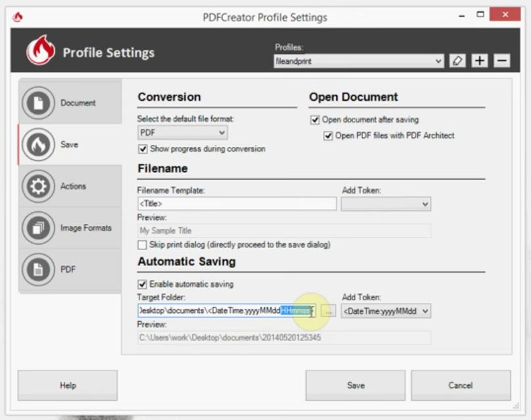Viewport: 531px width, 420px height.
Task: Open the default file format dropdown
Action: (x=181, y=134)
